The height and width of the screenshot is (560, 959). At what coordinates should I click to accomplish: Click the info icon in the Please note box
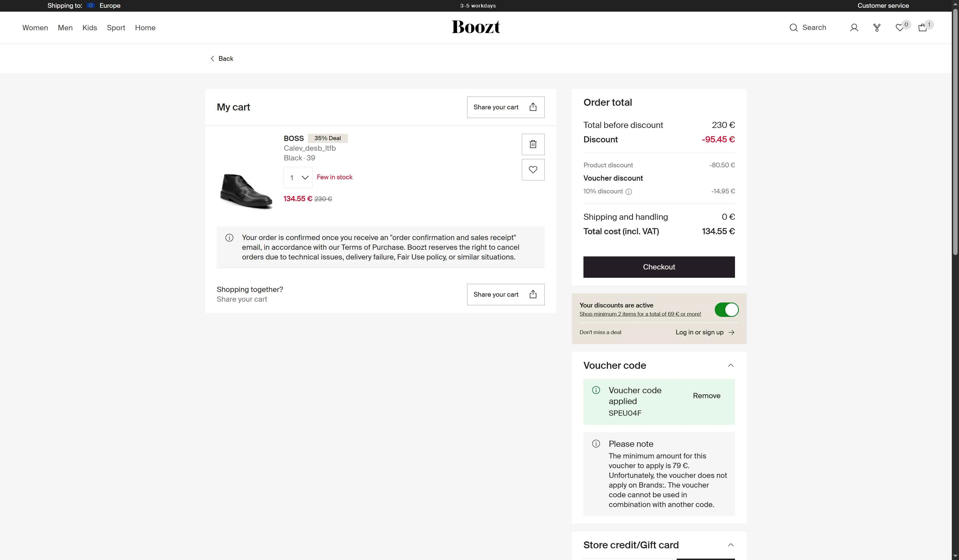[596, 443]
